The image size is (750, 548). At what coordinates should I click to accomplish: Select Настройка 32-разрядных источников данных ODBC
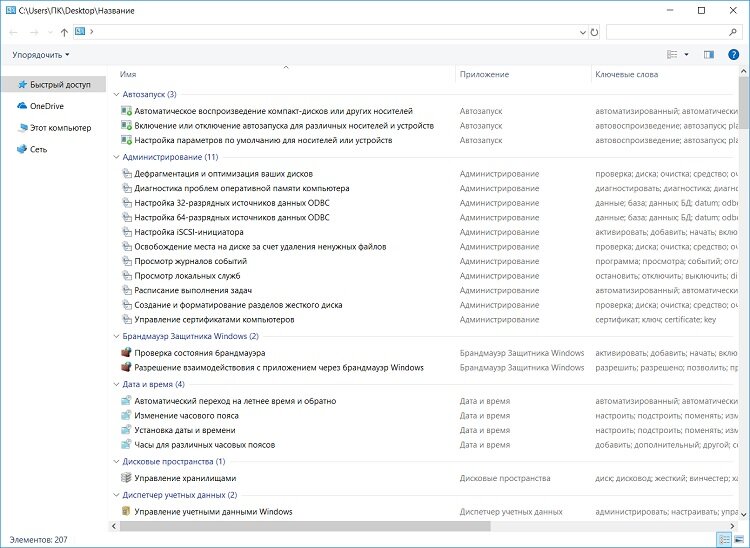tap(232, 203)
